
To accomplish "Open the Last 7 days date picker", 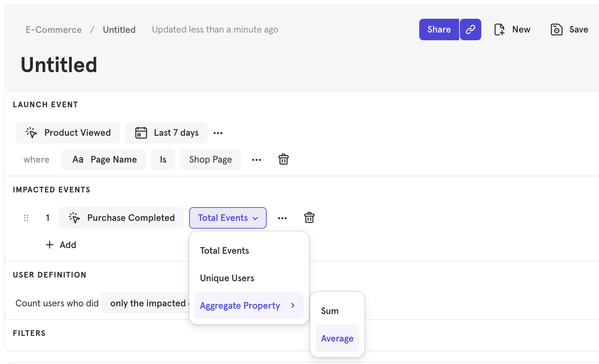I will [x=166, y=133].
